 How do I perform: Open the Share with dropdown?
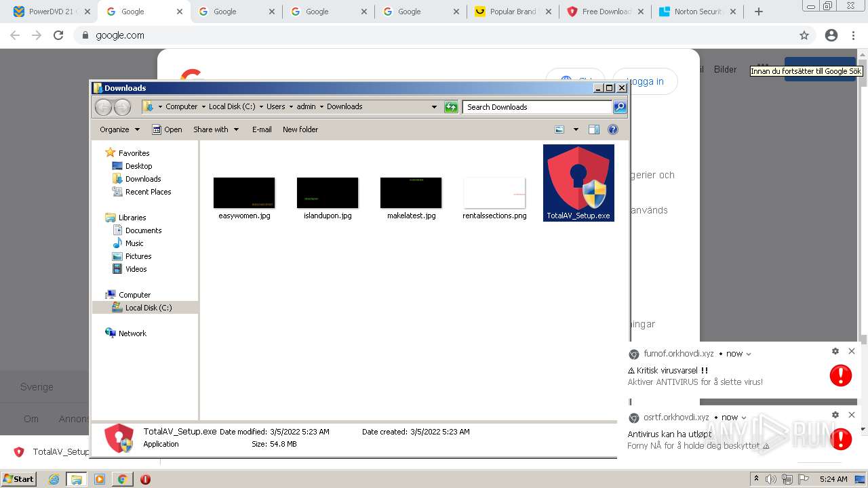216,129
